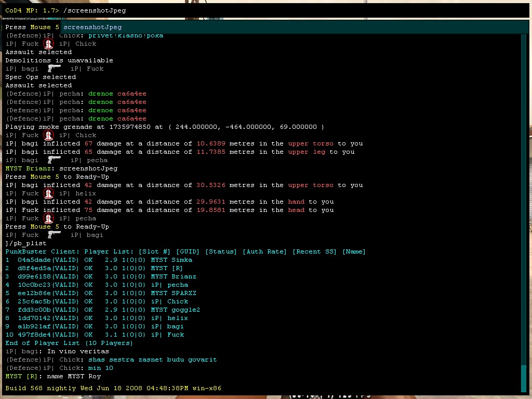Click the pistol icon in the bagi–pecha kill line

(54, 160)
